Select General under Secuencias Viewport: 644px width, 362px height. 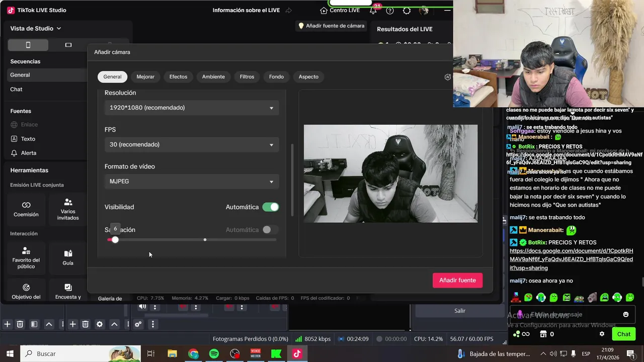[x=48, y=75]
